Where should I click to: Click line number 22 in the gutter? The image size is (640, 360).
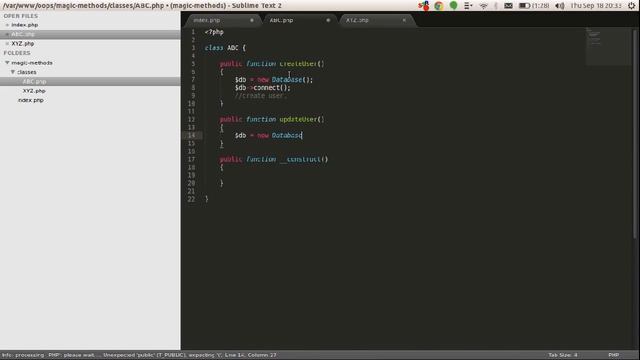pyautogui.click(x=191, y=199)
